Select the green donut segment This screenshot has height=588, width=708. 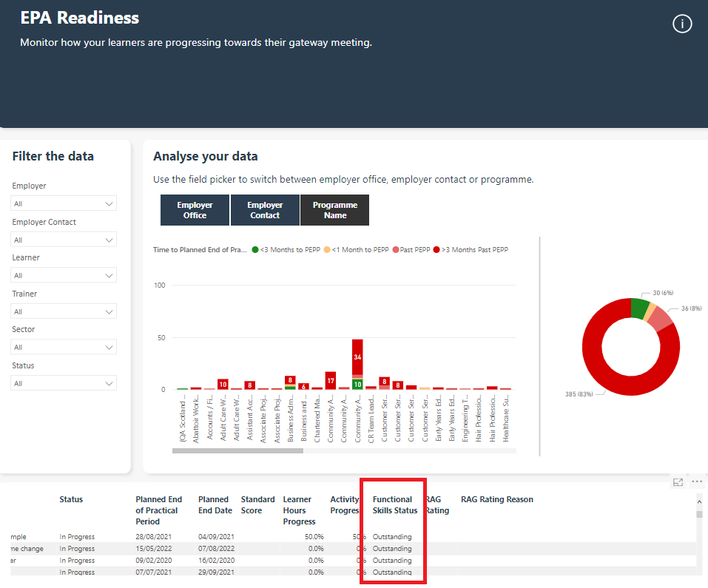point(639,308)
